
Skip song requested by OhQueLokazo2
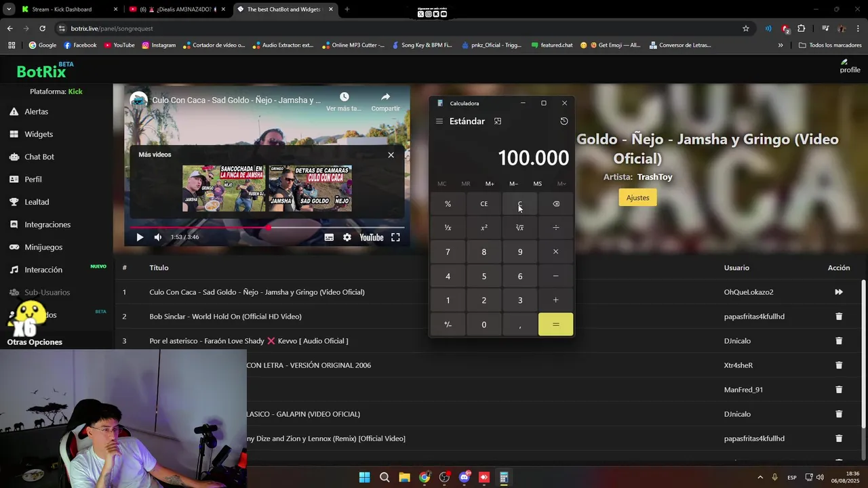(x=839, y=292)
